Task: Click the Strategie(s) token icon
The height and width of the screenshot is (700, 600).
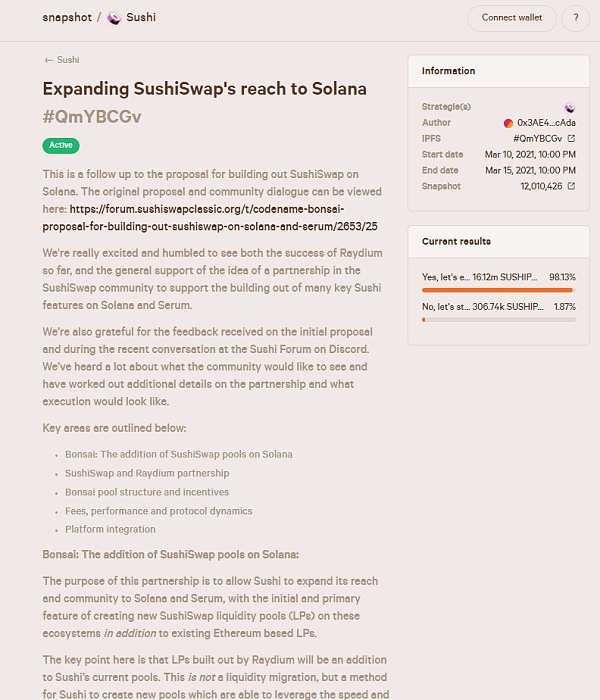Action: (x=570, y=107)
